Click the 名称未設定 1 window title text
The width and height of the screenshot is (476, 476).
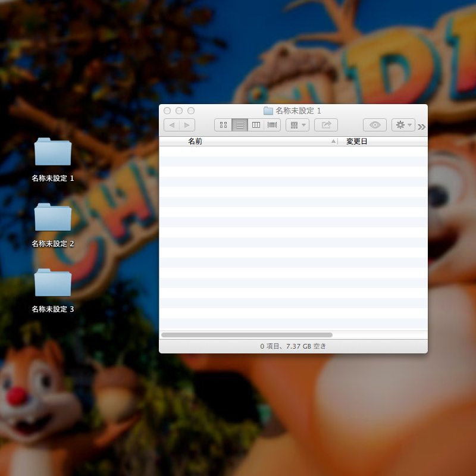click(x=298, y=111)
